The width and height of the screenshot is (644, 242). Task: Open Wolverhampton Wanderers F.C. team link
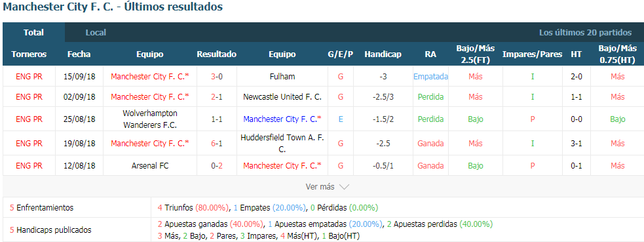150,119
